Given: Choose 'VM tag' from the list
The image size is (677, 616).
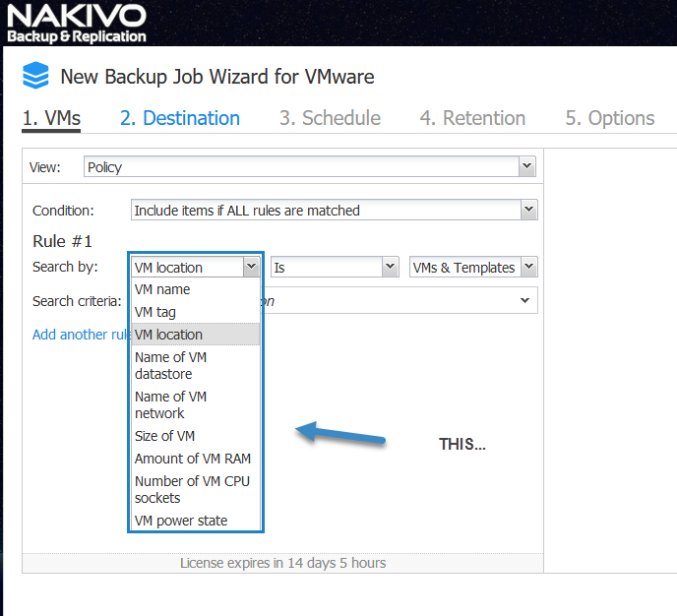Looking at the screenshot, I should coord(196,312).
